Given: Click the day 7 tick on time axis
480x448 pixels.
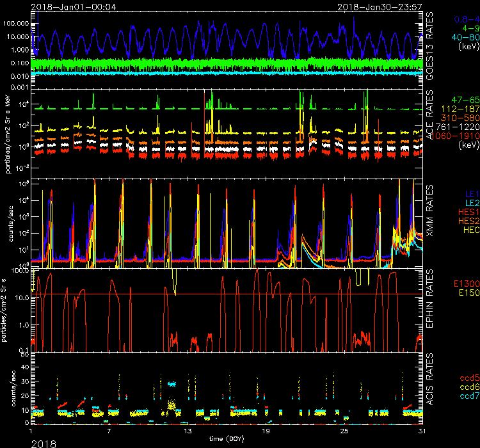Looking at the screenshot, I should 109,432.
